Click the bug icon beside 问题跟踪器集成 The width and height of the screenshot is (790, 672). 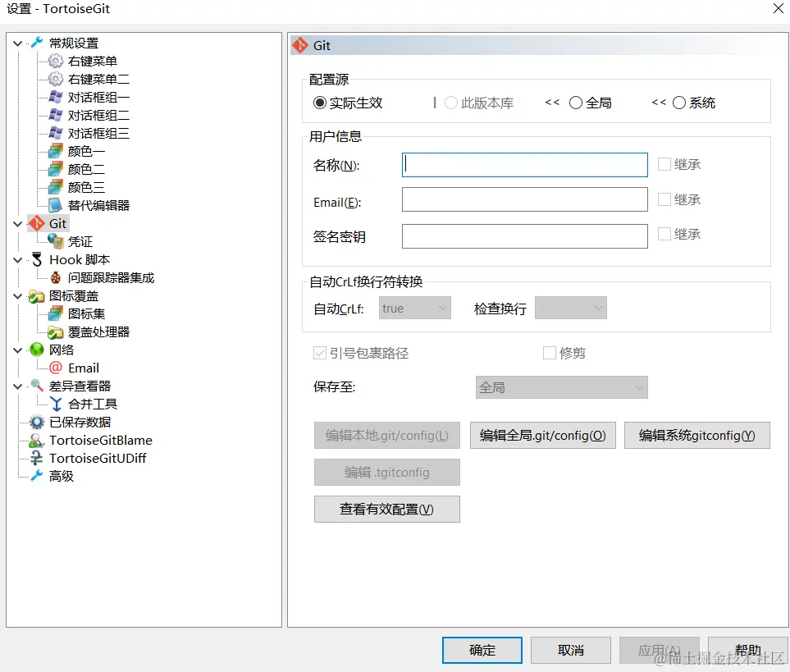click(x=56, y=277)
